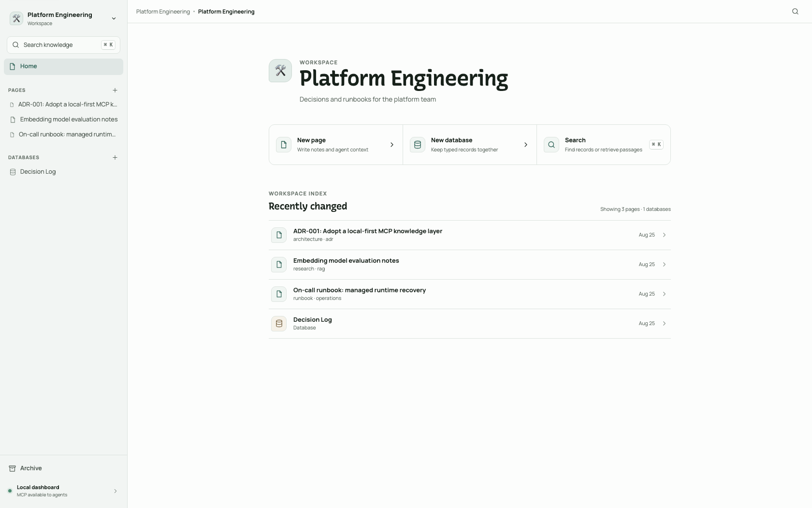Click the Archive box icon in sidebar
Screen dimensions: 812x508
pyautogui.click(x=13, y=468)
